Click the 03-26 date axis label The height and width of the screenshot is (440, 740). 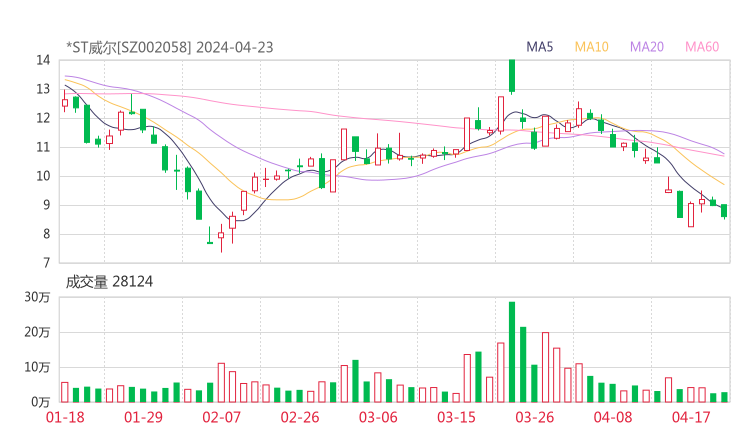(x=534, y=417)
